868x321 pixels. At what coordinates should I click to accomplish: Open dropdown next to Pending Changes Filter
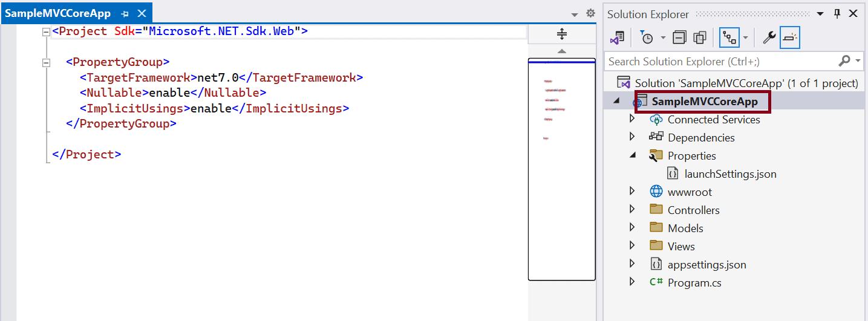663,38
